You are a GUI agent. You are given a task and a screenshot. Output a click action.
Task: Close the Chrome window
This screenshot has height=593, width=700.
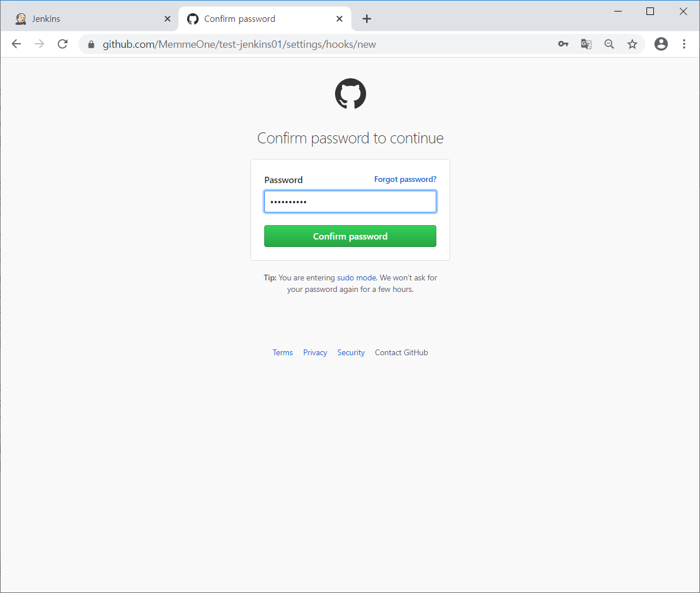click(683, 12)
